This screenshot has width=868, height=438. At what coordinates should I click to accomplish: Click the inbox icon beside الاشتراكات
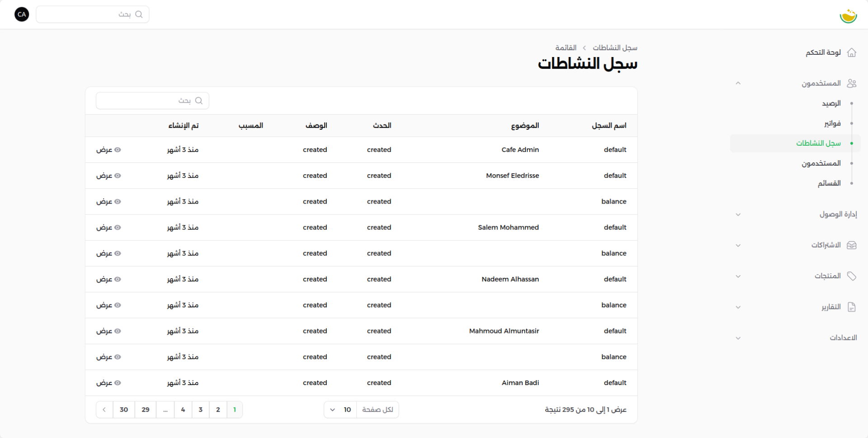852,245
